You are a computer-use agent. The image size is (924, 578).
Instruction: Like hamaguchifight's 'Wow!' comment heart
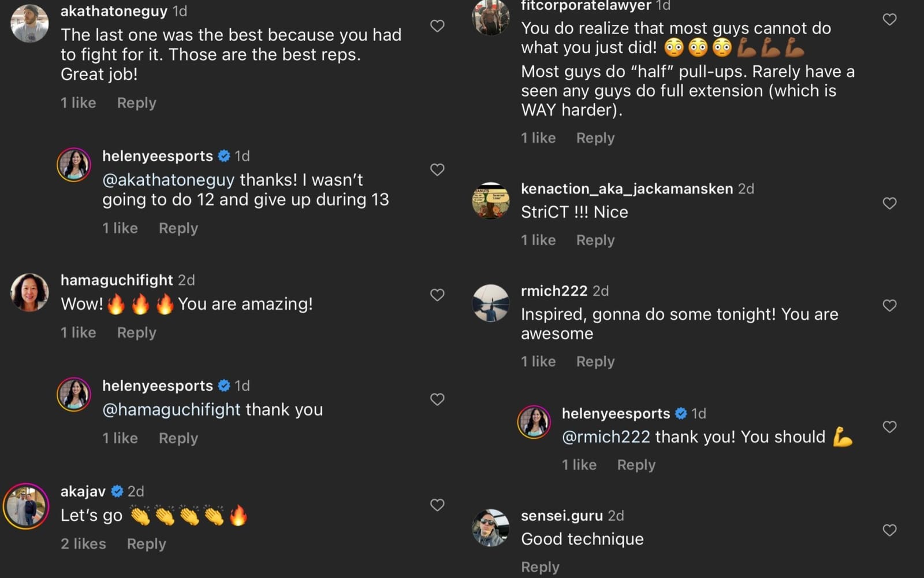tap(437, 295)
